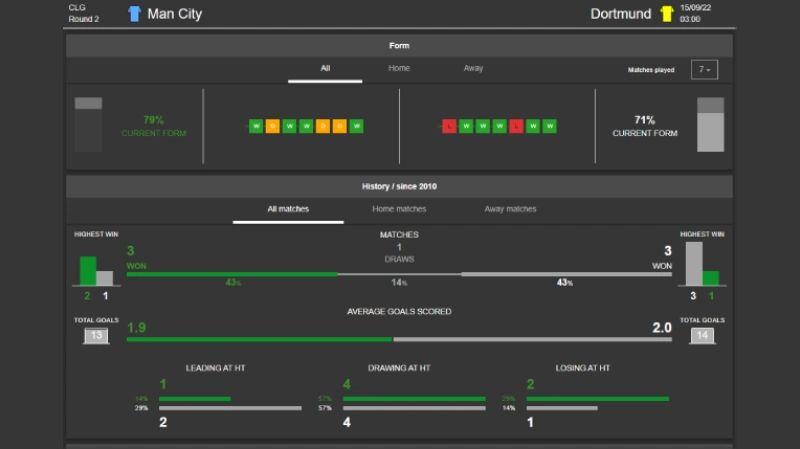Click the Form section header
This screenshot has height=449, width=800.
[x=399, y=46]
